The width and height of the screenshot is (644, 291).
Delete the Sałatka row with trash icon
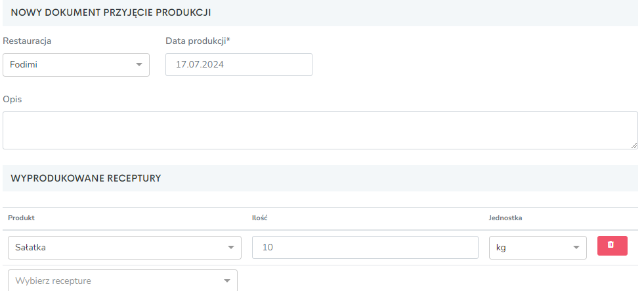(612, 246)
